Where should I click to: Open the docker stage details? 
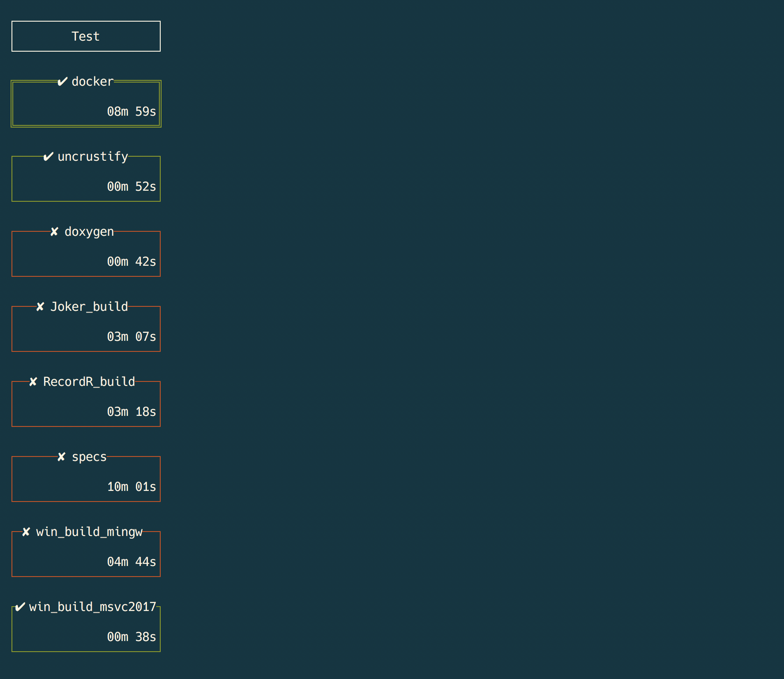pos(86,103)
